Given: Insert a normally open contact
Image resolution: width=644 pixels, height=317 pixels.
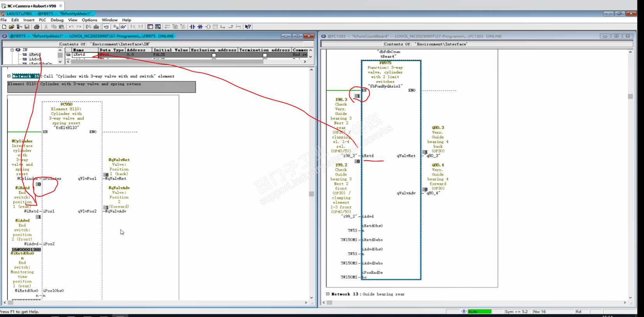Looking at the screenshot, I should tap(192, 27).
